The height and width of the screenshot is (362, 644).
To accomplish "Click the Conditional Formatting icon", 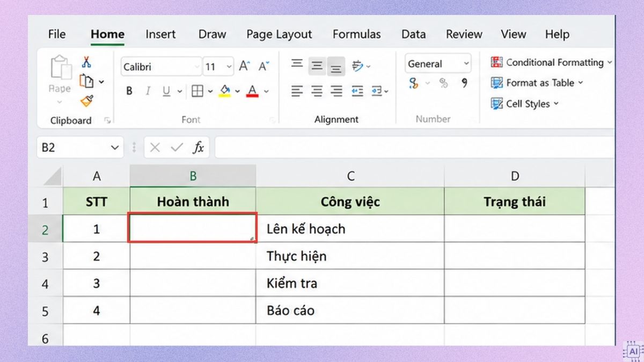I will click(x=496, y=62).
